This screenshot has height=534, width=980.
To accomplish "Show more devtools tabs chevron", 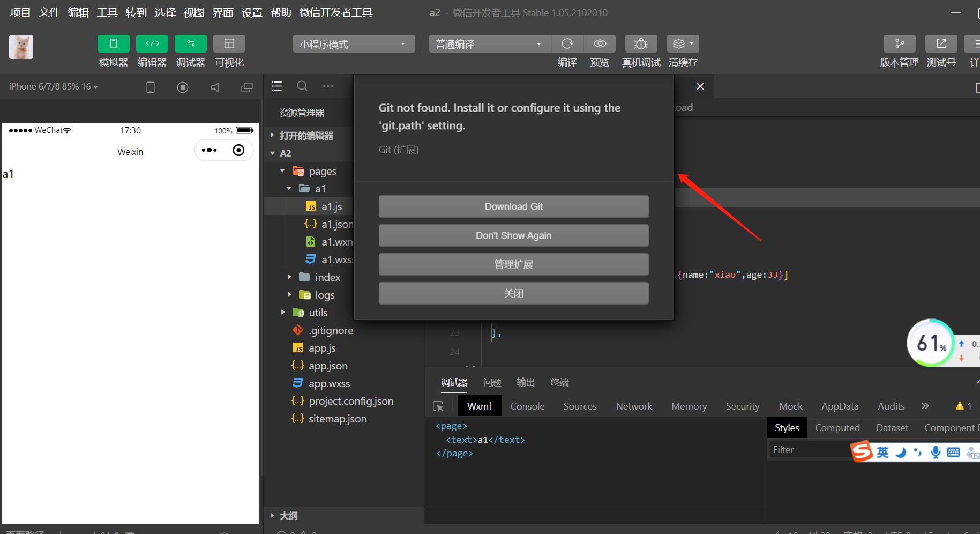I will pos(925,406).
